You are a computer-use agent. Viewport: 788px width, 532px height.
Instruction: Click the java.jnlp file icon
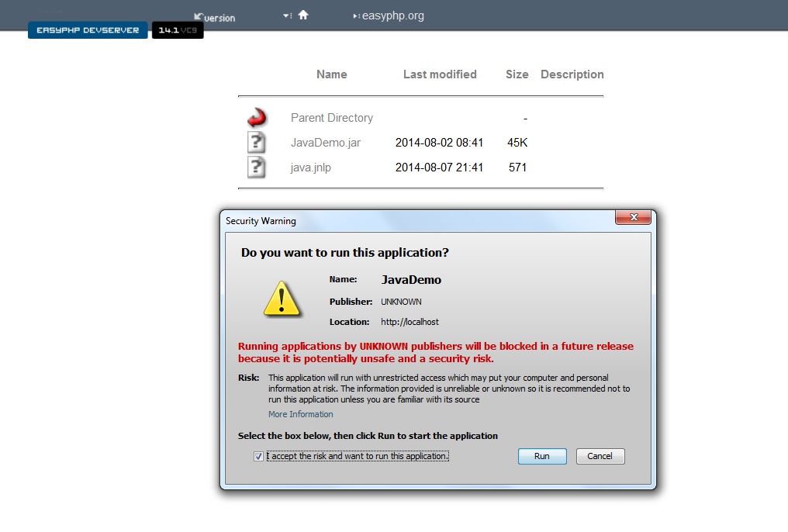tap(257, 168)
